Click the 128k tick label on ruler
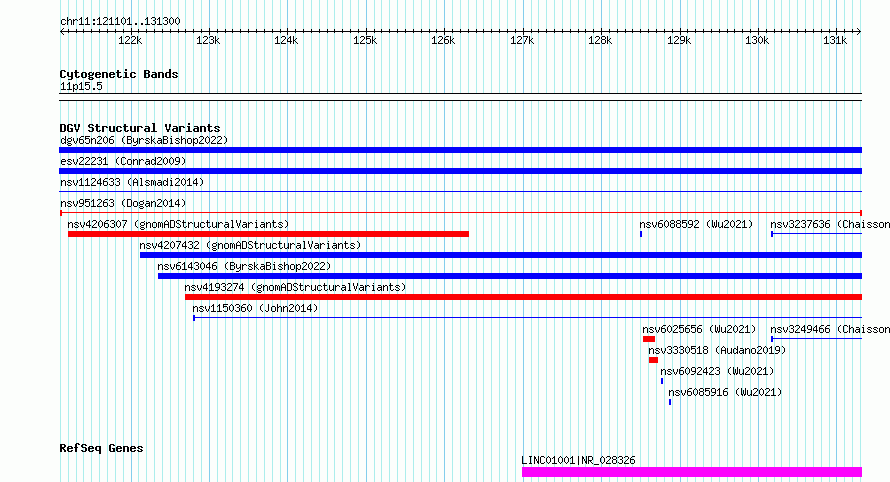Viewport: 890px width, 482px height. pyautogui.click(x=600, y=40)
